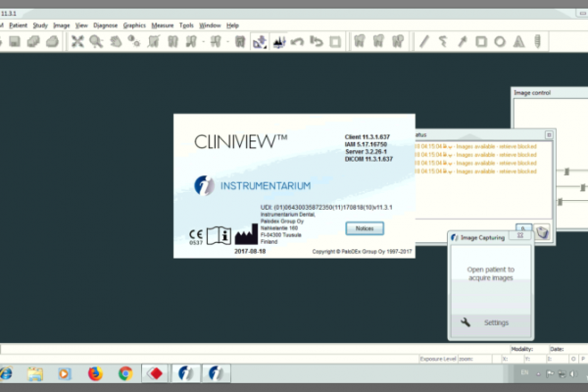Click the Chrome icon in taskbar
588x392 pixels.
point(125,373)
